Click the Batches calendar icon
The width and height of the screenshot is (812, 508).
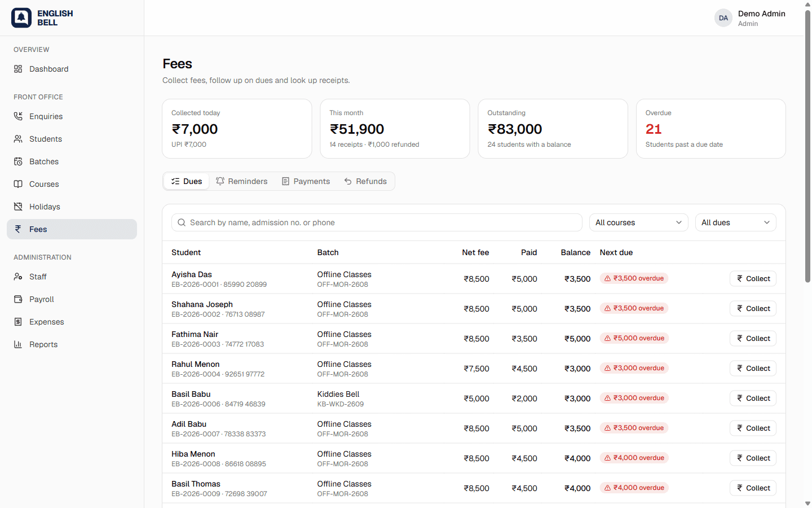tap(18, 161)
